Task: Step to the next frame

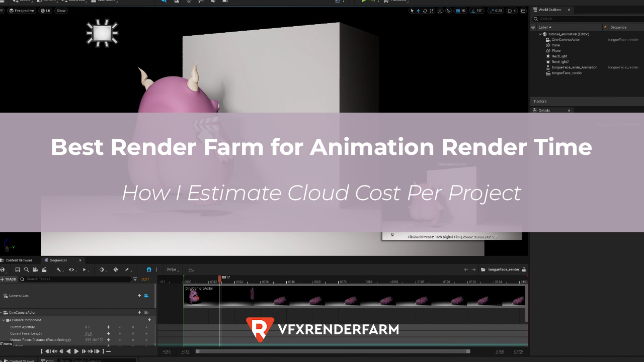Action: pyautogui.click(x=84, y=351)
